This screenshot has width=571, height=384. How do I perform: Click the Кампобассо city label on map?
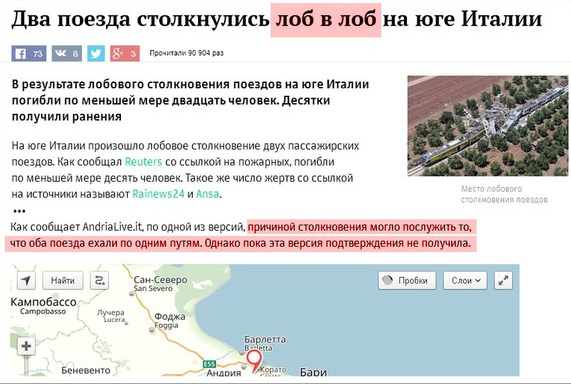click(x=43, y=302)
